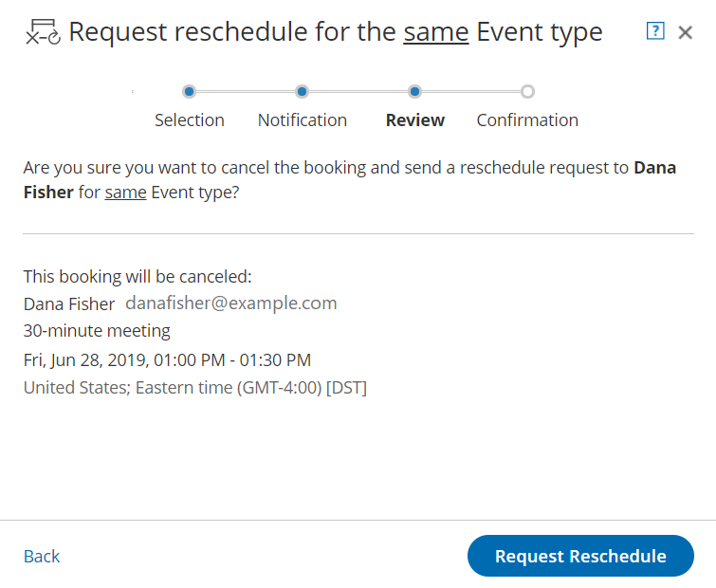Click the danafisher@example.com email address
This screenshot has width=716, height=588.
click(231, 303)
